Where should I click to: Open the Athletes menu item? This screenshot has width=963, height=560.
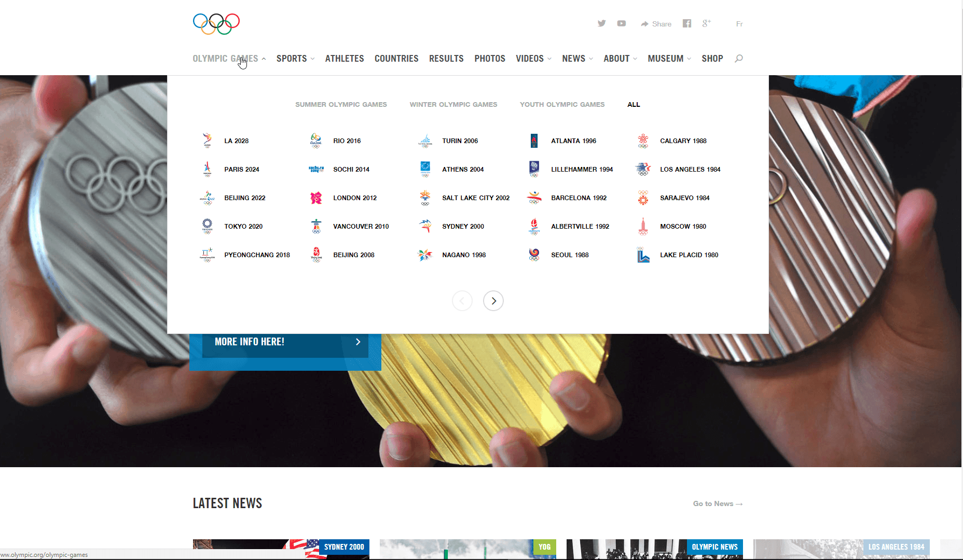click(x=345, y=59)
